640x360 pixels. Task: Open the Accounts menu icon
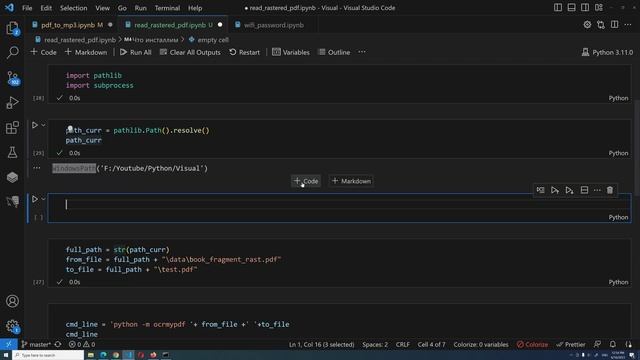(12, 301)
